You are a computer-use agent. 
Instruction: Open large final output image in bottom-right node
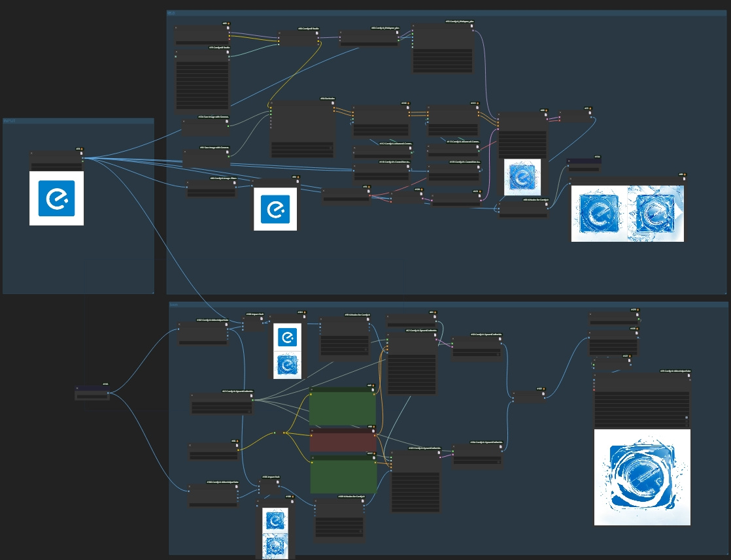[x=642, y=478]
